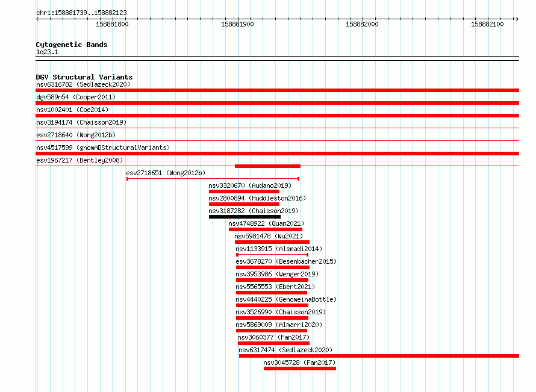The height and width of the screenshot is (392, 536).
Task: Click the full-width bar of nsv4517599
Action: (x=277, y=154)
